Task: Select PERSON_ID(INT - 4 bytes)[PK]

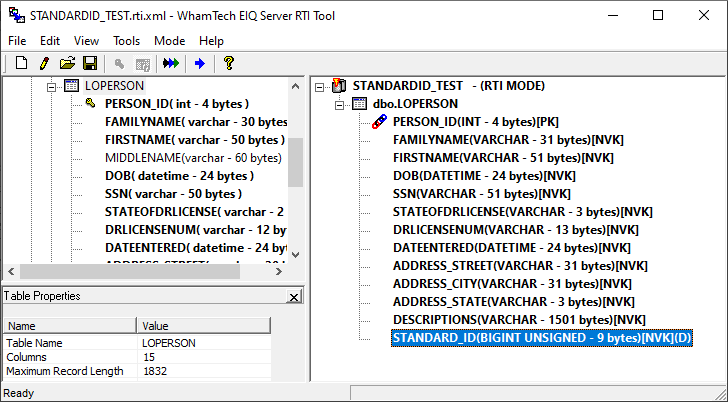Action: [x=476, y=122]
